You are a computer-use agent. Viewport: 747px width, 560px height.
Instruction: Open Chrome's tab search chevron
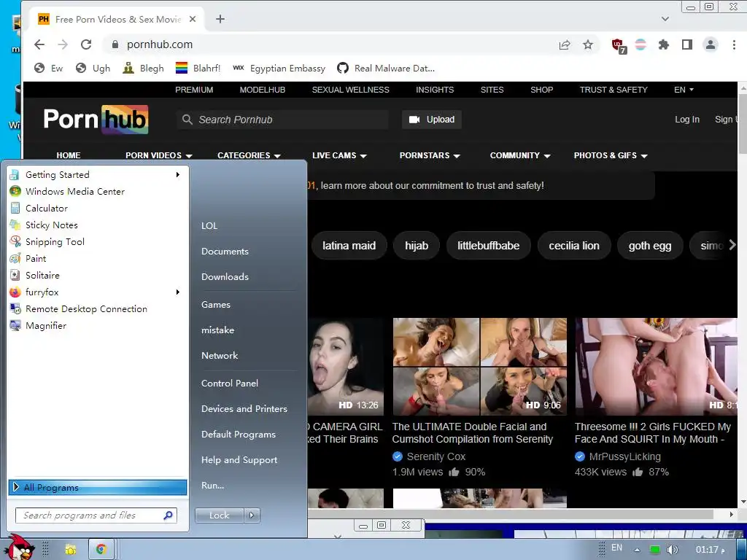click(665, 19)
